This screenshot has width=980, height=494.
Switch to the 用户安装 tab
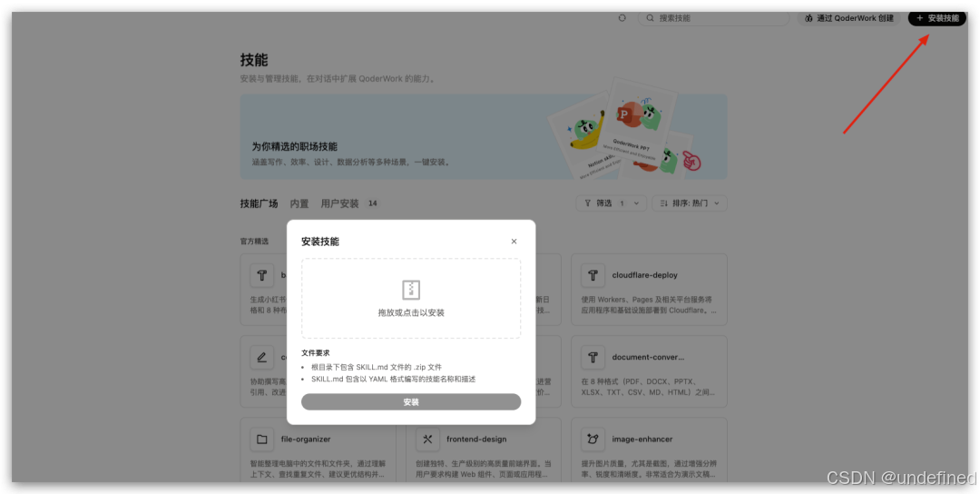tap(339, 203)
